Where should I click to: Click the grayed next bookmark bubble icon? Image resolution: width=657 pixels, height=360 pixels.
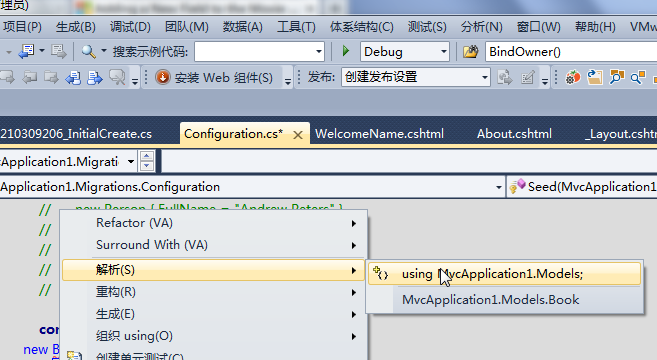coord(7,78)
